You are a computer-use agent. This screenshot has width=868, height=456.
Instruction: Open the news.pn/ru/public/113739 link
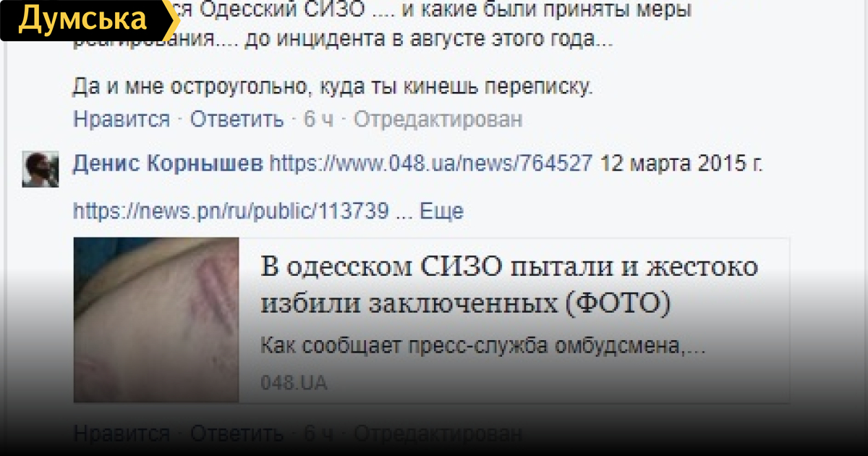coord(231,211)
